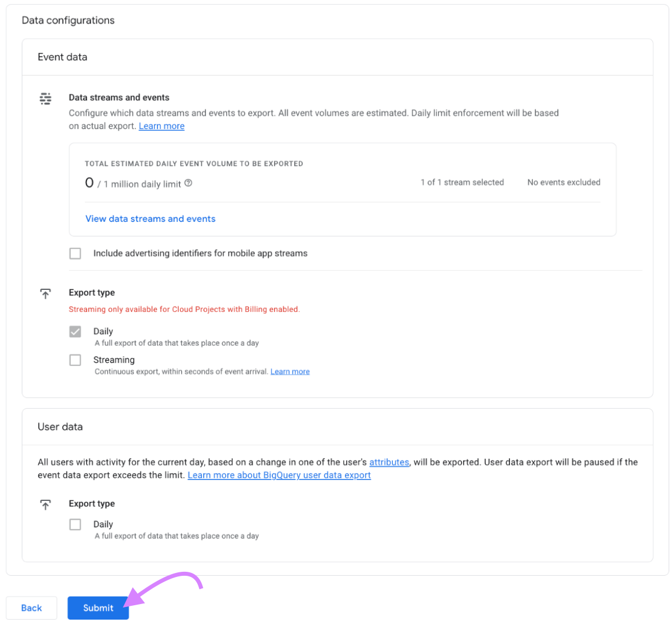Uncheck the Daily export option under Event data
Viewport: 672px width, 630px height.
(x=75, y=331)
